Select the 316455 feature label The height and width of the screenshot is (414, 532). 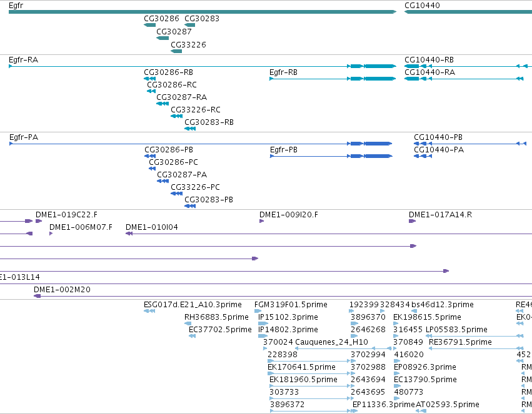click(408, 330)
